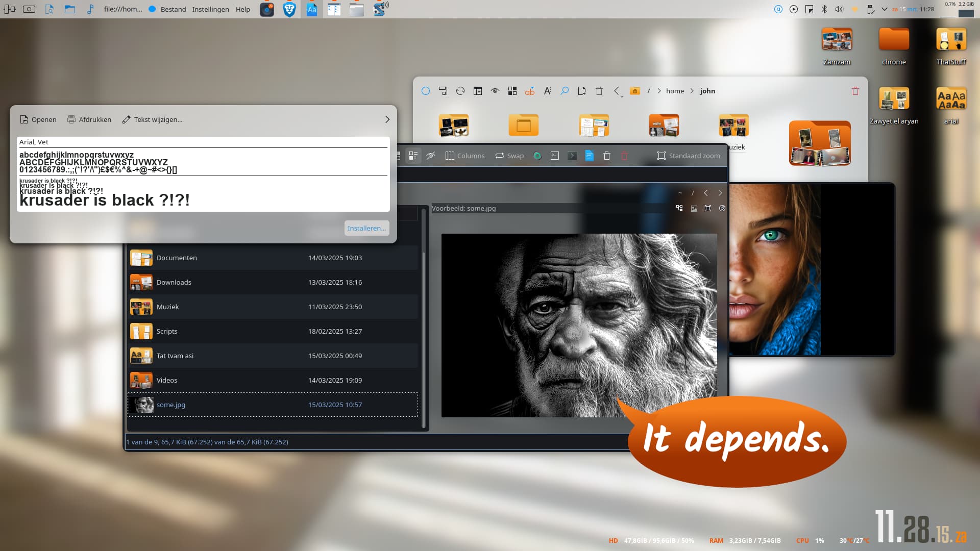This screenshot has width=980, height=551.
Task: Select the Muziek folder row in Krusader
Action: [x=273, y=307]
